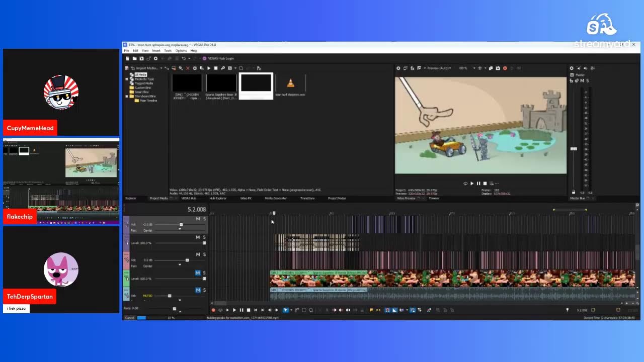Stop playback in the timeline transport bar
Screen dimensions: 644x362
(x=249, y=310)
